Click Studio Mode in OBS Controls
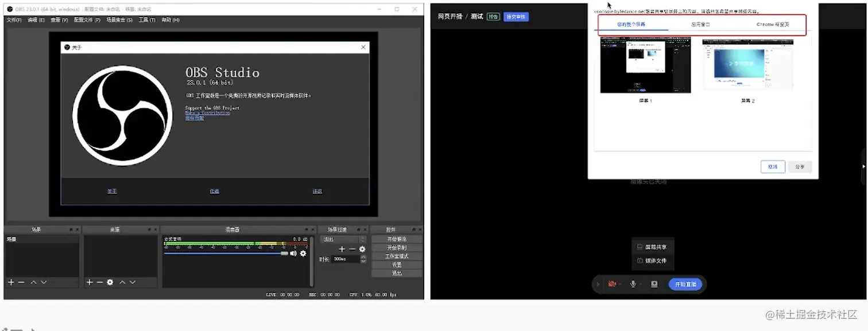868x331 pixels. (x=397, y=256)
